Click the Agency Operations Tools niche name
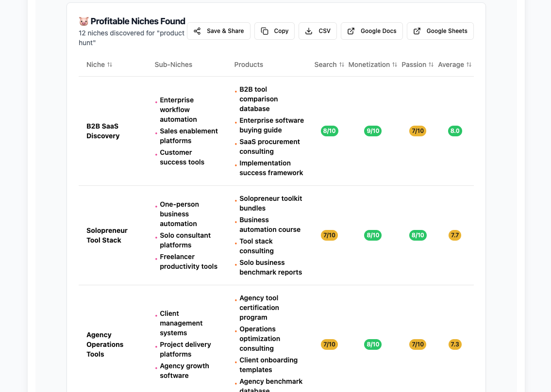 [105, 344]
